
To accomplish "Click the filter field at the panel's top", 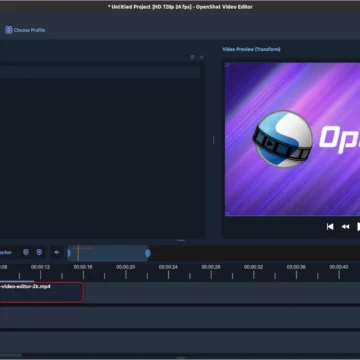I will click(x=100, y=72).
